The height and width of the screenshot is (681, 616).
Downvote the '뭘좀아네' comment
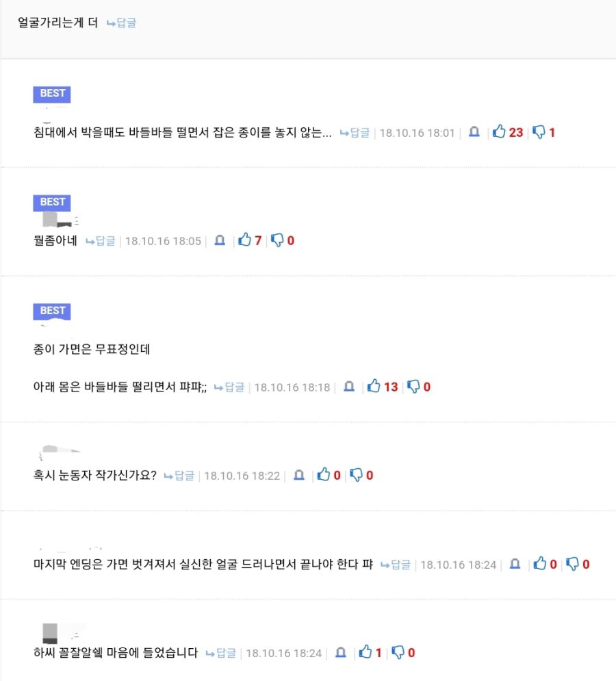click(278, 240)
